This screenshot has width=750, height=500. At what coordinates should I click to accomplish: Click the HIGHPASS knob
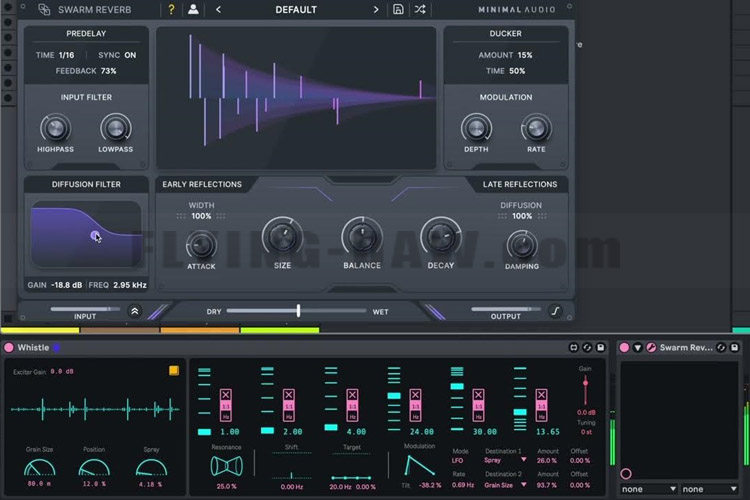pyautogui.click(x=55, y=128)
